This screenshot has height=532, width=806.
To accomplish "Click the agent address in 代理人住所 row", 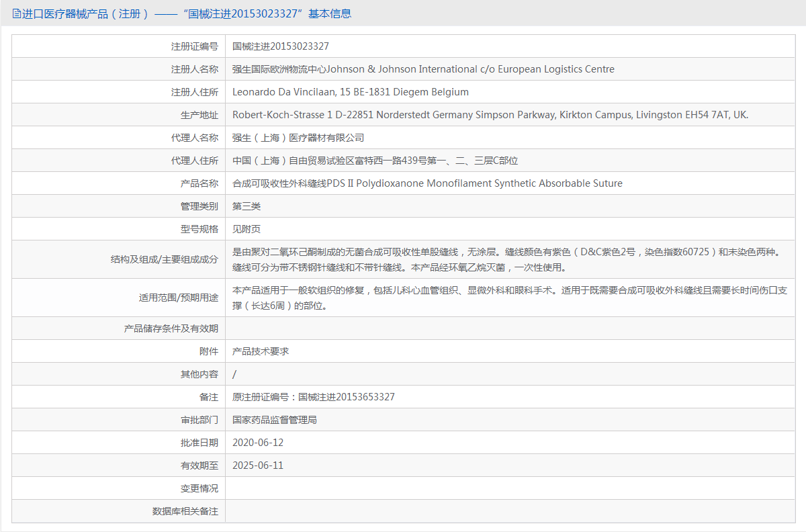I will point(375,161).
